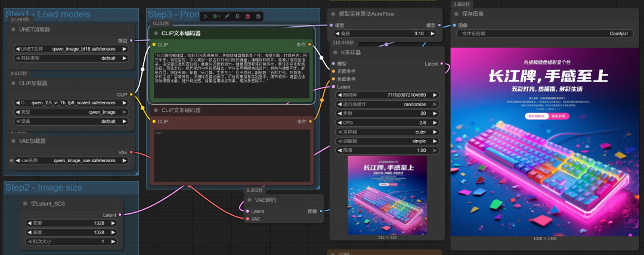Decrease 高度 with its left arrow
This screenshot has width=644, height=255.
point(29,232)
